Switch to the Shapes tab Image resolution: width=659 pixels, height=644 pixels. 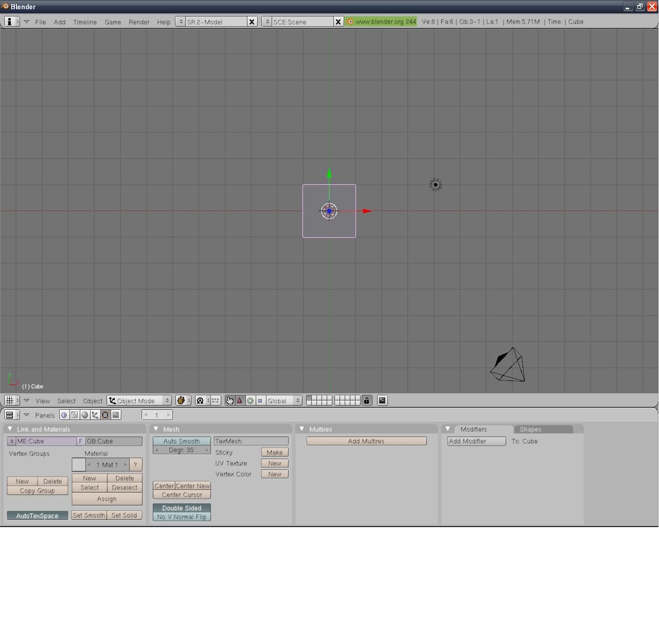530,429
